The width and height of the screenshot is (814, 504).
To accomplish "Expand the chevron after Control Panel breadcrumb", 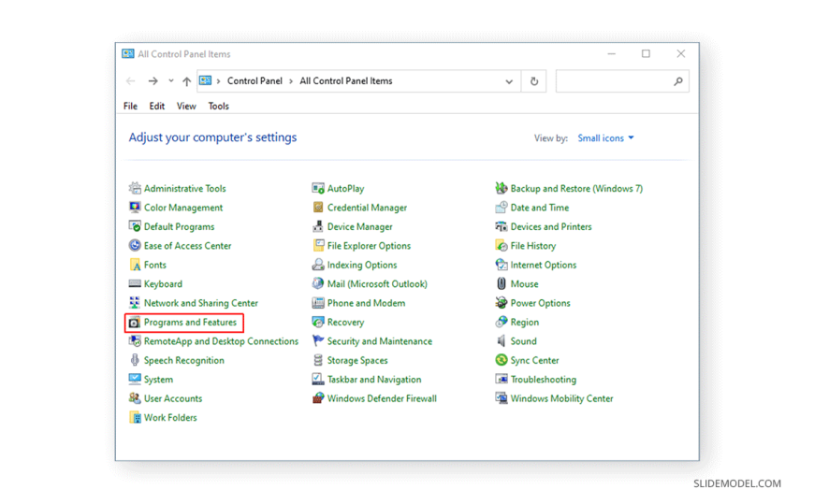I will pos(291,81).
